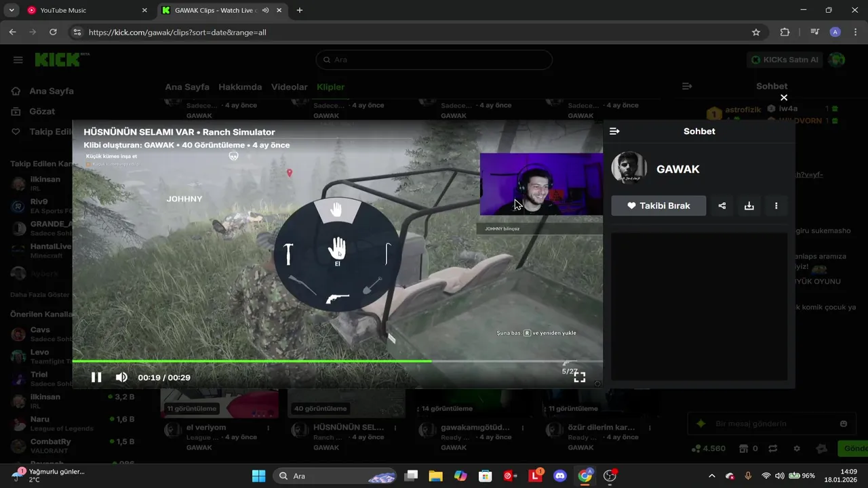
Task: Open the clip's three-dot more options menu
Action: (776, 206)
